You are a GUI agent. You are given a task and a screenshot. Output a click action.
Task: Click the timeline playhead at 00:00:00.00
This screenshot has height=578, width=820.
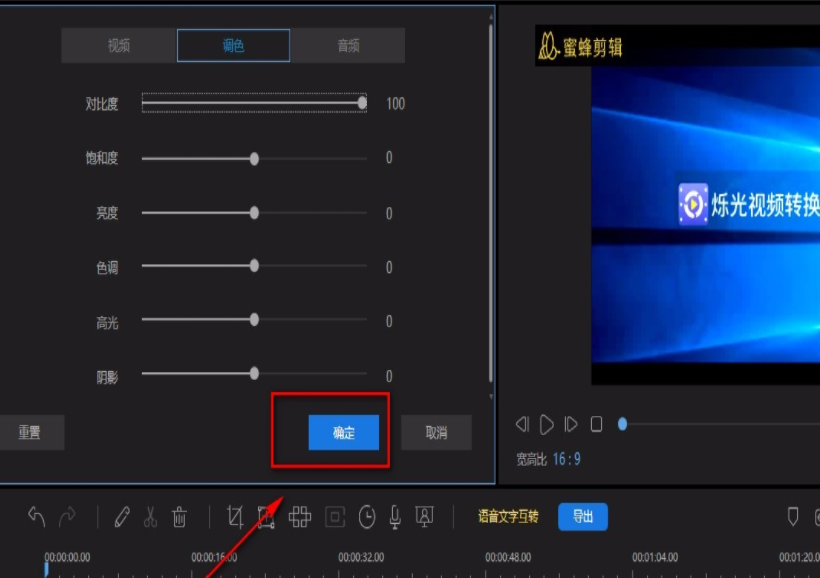46,569
